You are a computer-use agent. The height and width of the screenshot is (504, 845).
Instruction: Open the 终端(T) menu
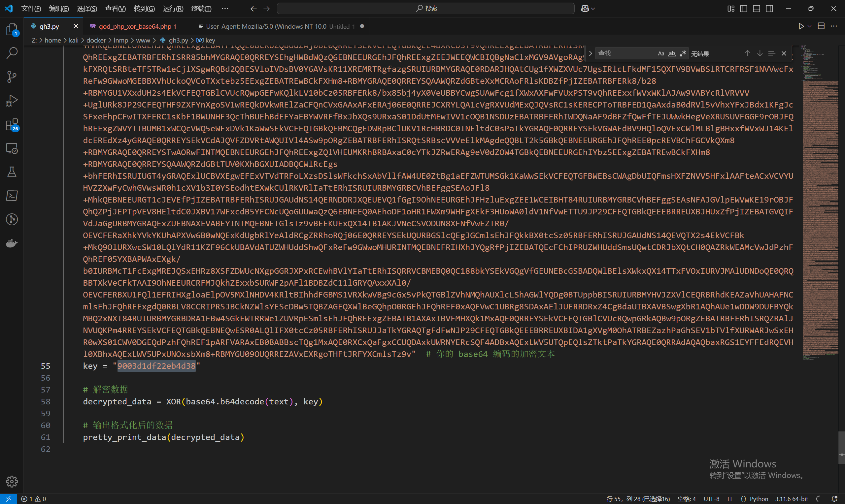201,9
